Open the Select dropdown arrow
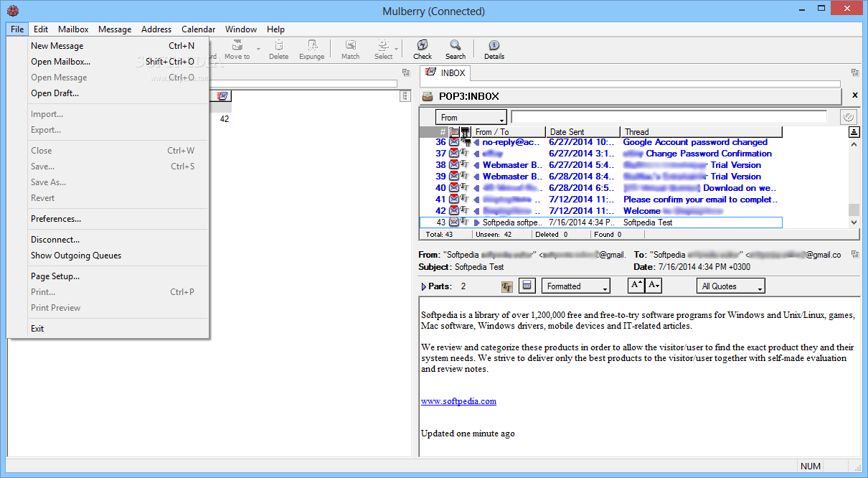 pyautogui.click(x=397, y=50)
